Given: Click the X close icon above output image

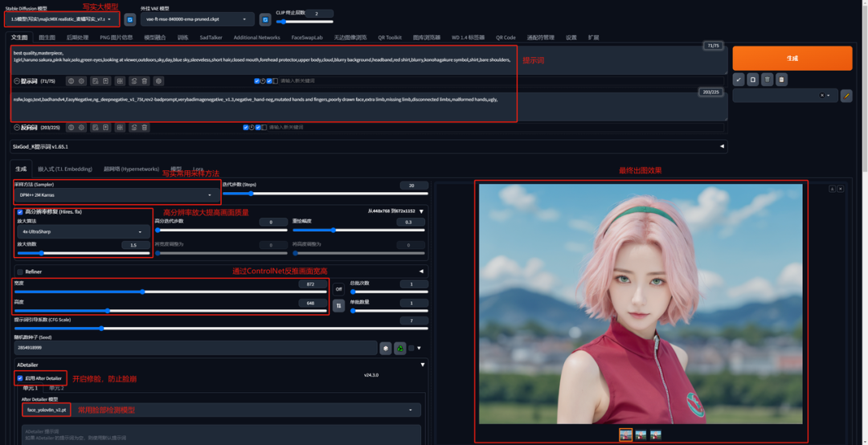Looking at the screenshot, I should pos(841,189).
